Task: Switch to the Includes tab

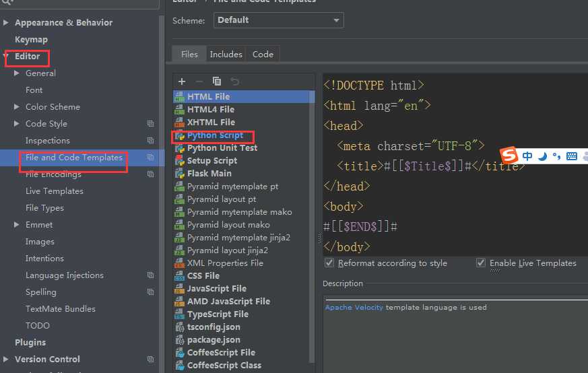Action: coord(226,55)
